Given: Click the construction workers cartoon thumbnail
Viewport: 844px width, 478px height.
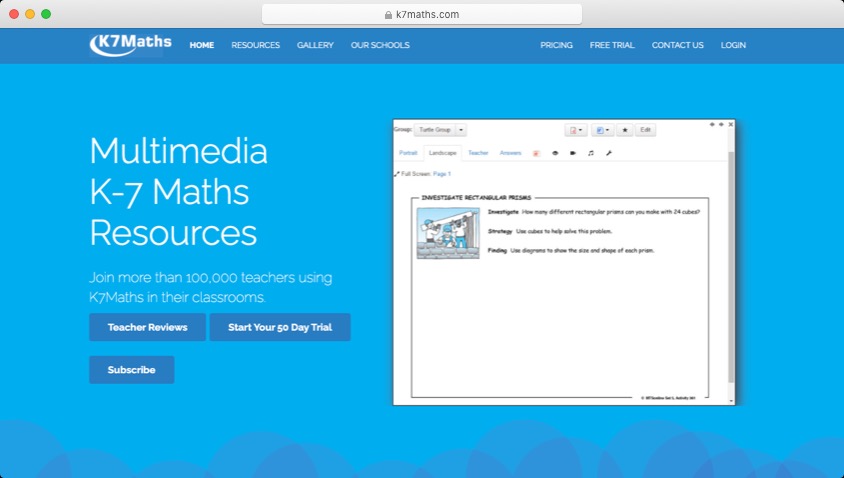Looking at the screenshot, I should pos(448,233).
